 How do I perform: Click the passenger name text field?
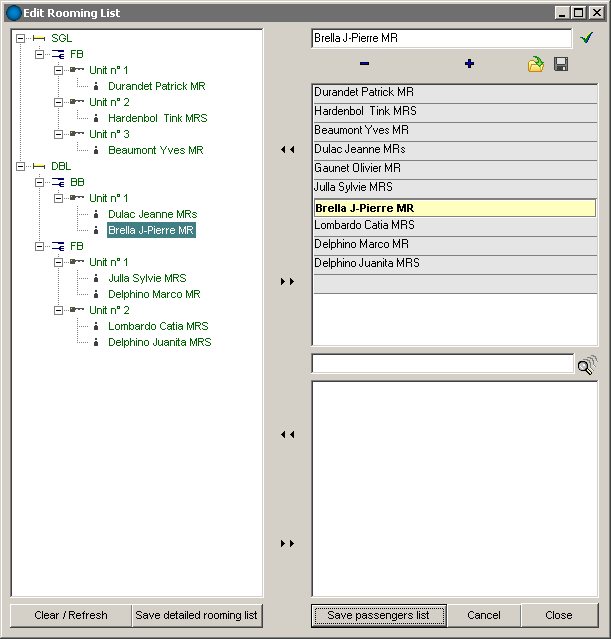point(441,38)
